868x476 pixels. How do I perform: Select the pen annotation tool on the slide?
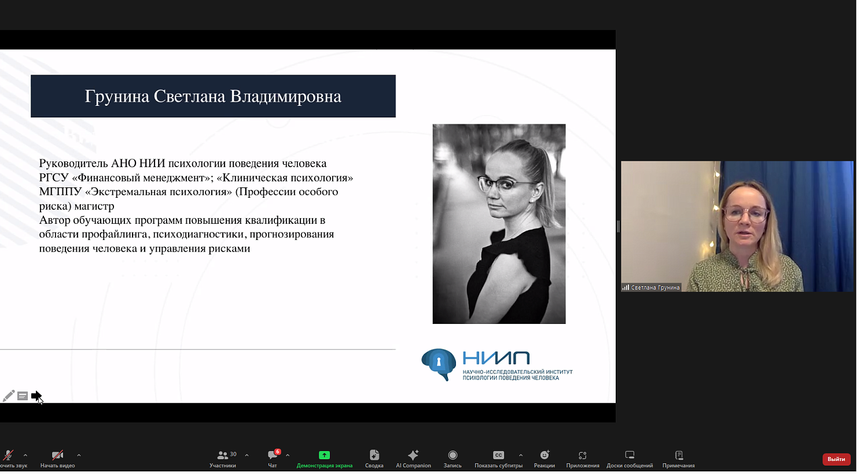[8, 395]
